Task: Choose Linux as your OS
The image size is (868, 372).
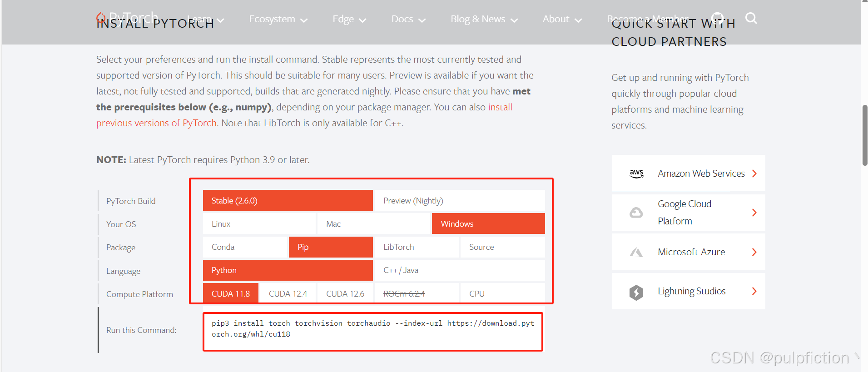Action: pos(259,223)
